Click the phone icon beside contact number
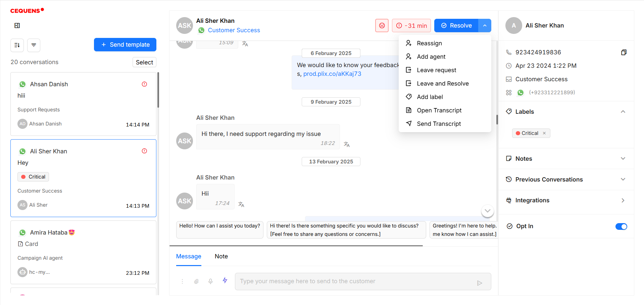Viewport: 644px width, 305px height. tap(509, 52)
